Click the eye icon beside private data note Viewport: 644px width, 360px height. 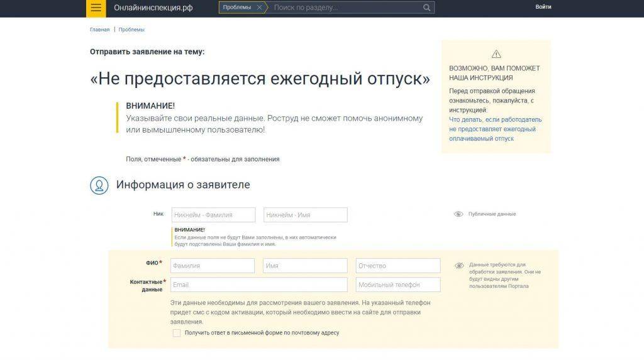coord(459,266)
